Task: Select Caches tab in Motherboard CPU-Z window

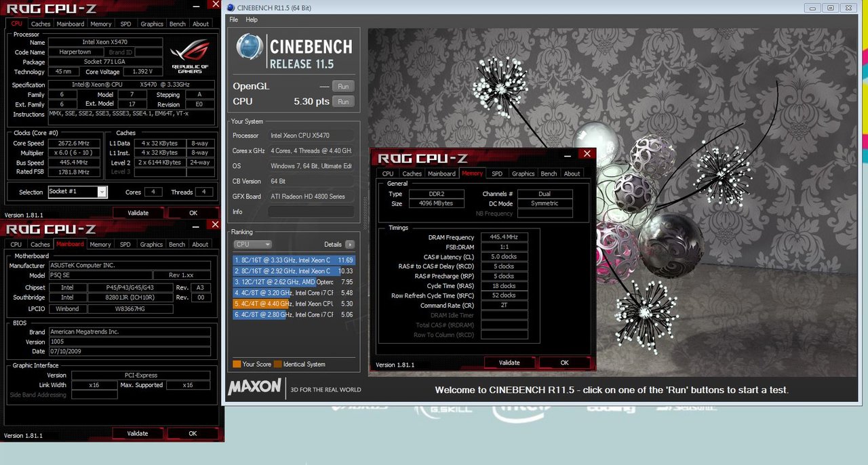Action: [41, 244]
